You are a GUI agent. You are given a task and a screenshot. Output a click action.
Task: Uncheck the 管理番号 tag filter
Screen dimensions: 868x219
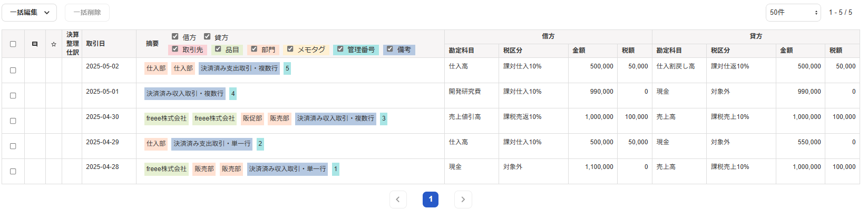click(340, 49)
